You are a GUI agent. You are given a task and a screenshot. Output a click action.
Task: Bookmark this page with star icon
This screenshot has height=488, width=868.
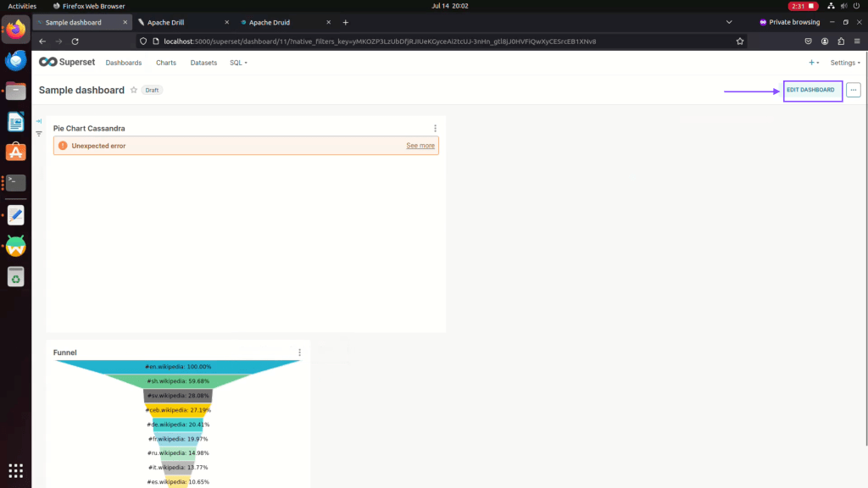(740, 41)
